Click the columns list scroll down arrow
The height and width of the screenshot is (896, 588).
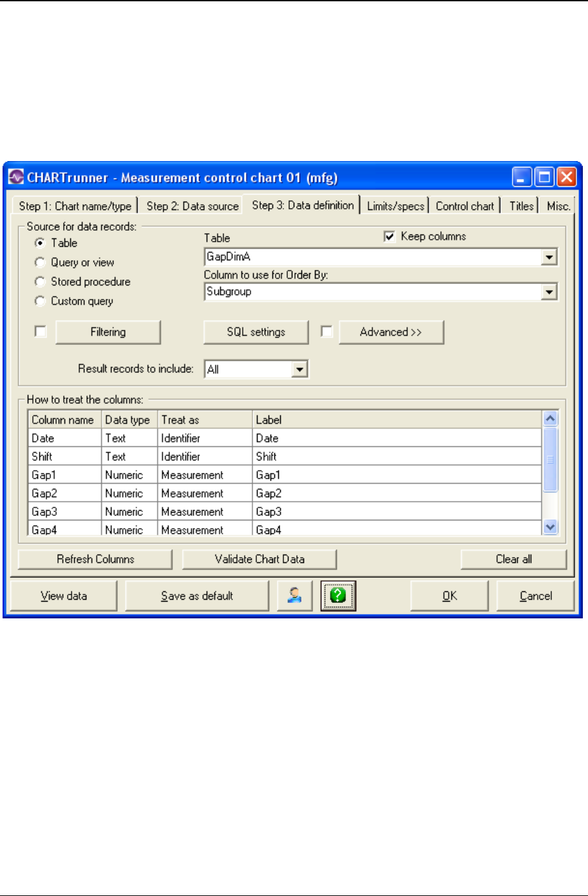pyautogui.click(x=550, y=527)
